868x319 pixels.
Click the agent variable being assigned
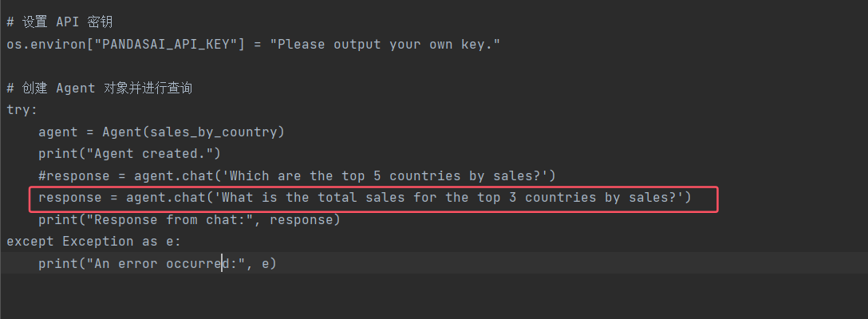57,132
